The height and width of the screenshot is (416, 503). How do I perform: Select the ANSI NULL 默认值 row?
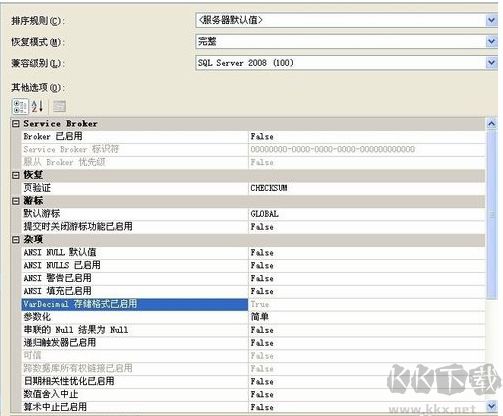pyautogui.click(x=254, y=252)
